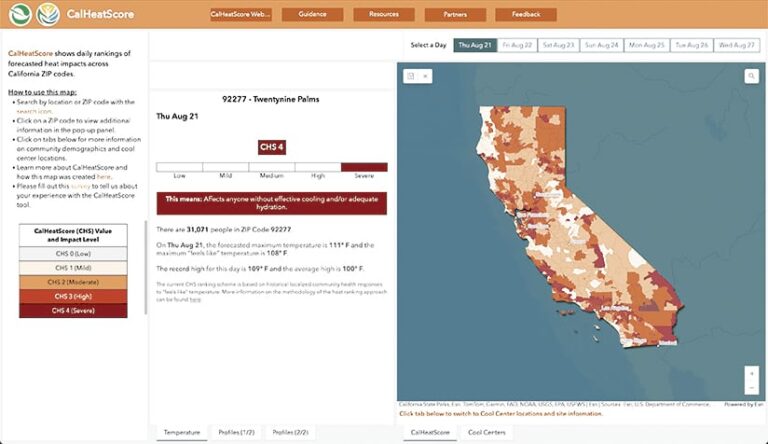Click 'CalHeatScore (CHS) Value and Impact Level' header
This screenshot has width=768, height=444.
pos(73,235)
